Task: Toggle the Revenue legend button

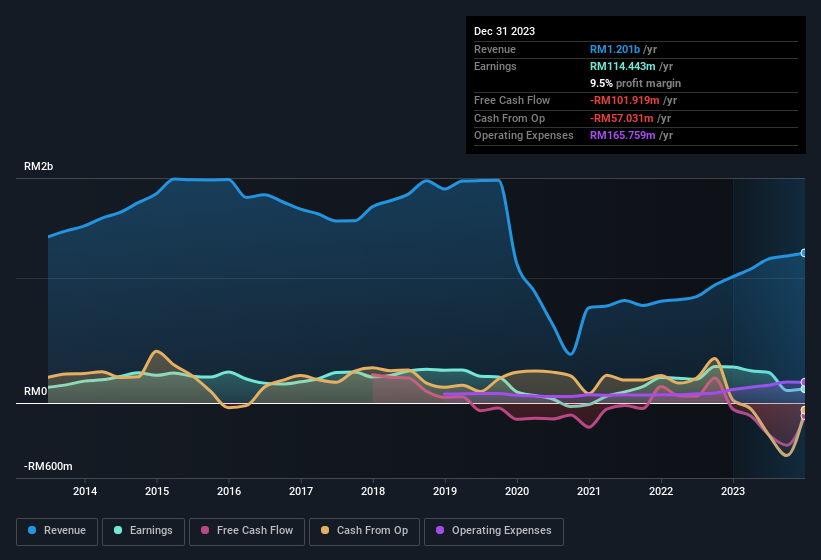Action: coord(57,531)
